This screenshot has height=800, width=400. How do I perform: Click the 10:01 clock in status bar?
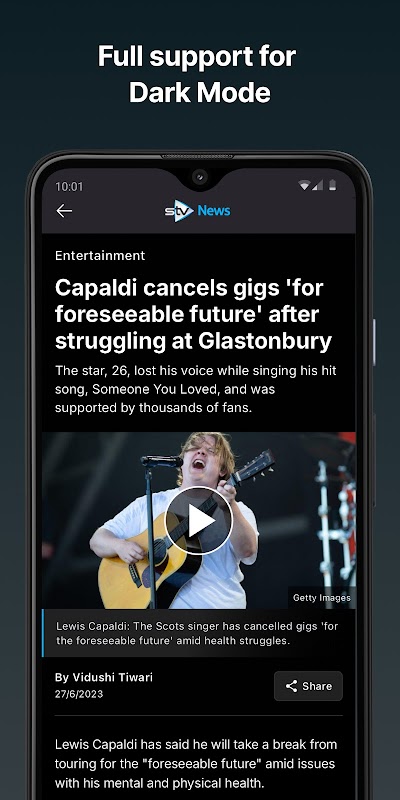tap(69, 187)
